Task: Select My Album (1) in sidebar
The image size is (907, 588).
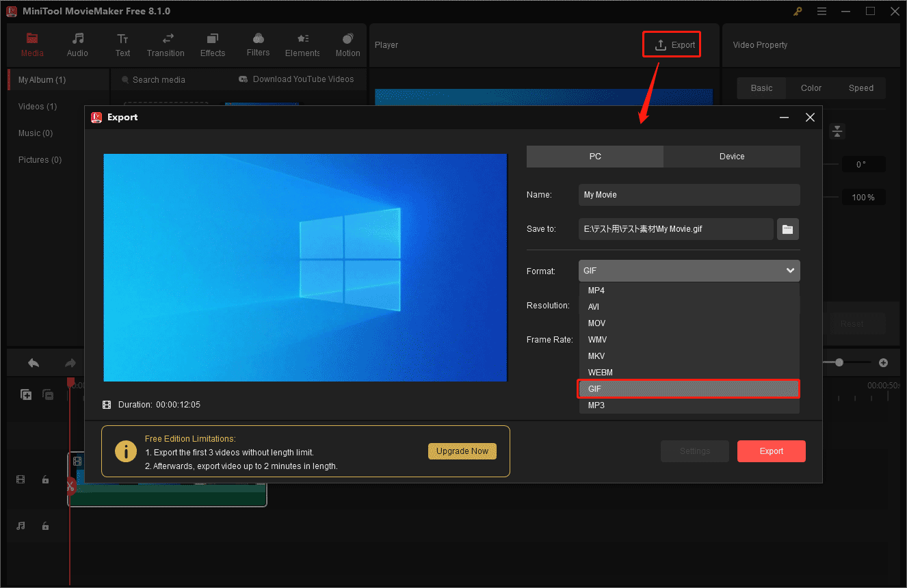Action: pos(58,80)
